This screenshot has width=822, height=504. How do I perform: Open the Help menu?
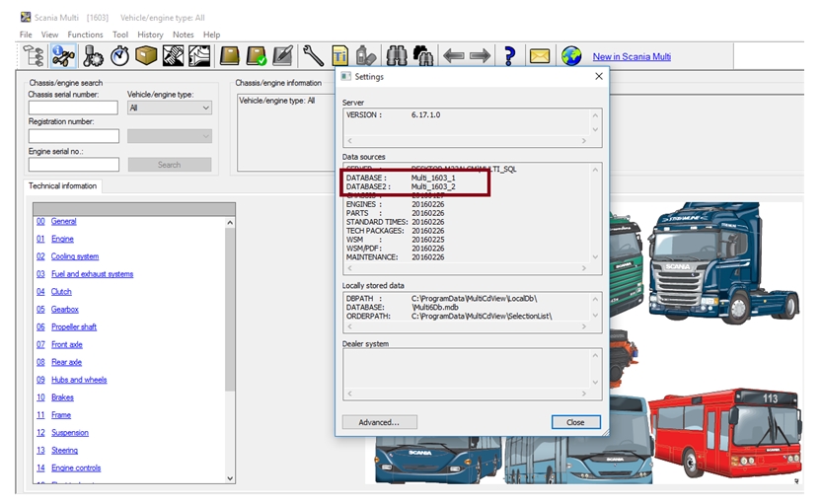(x=212, y=35)
